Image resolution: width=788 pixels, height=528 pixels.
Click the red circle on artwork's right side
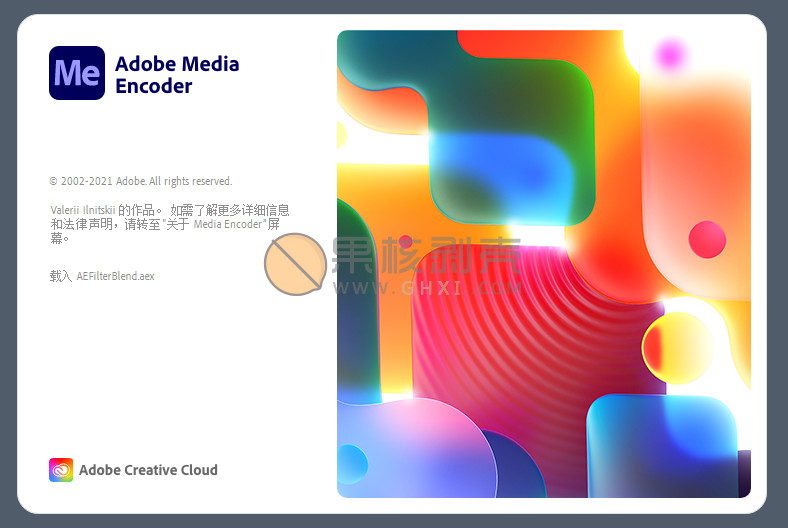[x=707, y=240]
